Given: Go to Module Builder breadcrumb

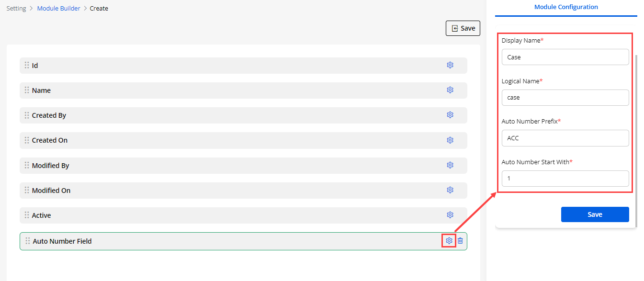Looking at the screenshot, I should click(59, 8).
